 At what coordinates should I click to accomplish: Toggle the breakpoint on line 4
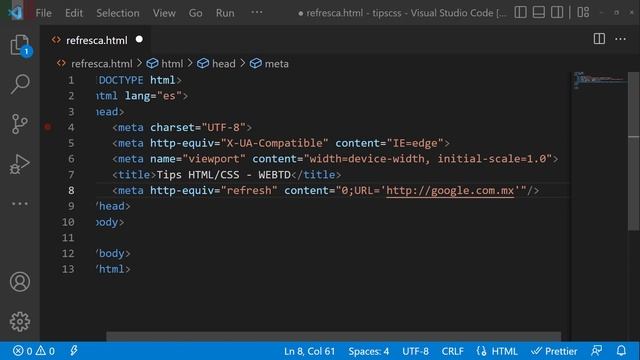point(48,127)
